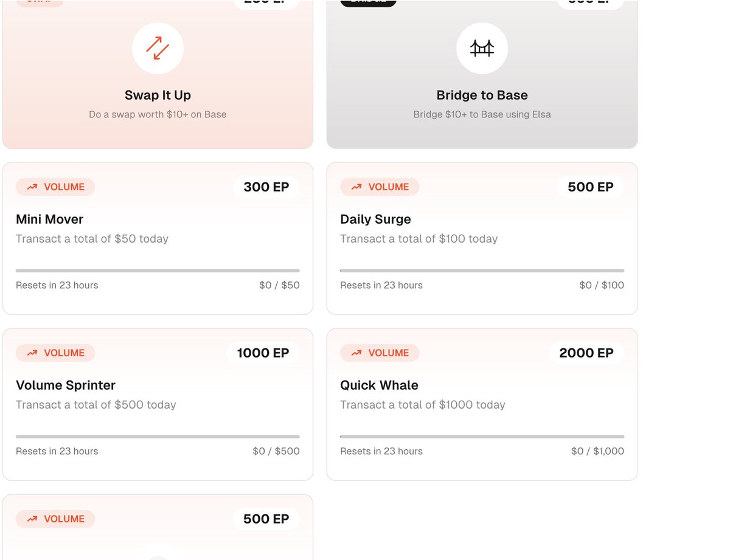Click the Volume Sprinter reset timer text
Viewport: 730px width, 560px height.
click(x=57, y=451)
